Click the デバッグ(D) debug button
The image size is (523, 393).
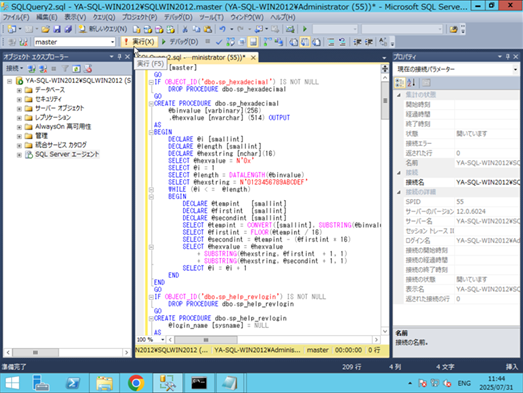(x=180, y=42)
